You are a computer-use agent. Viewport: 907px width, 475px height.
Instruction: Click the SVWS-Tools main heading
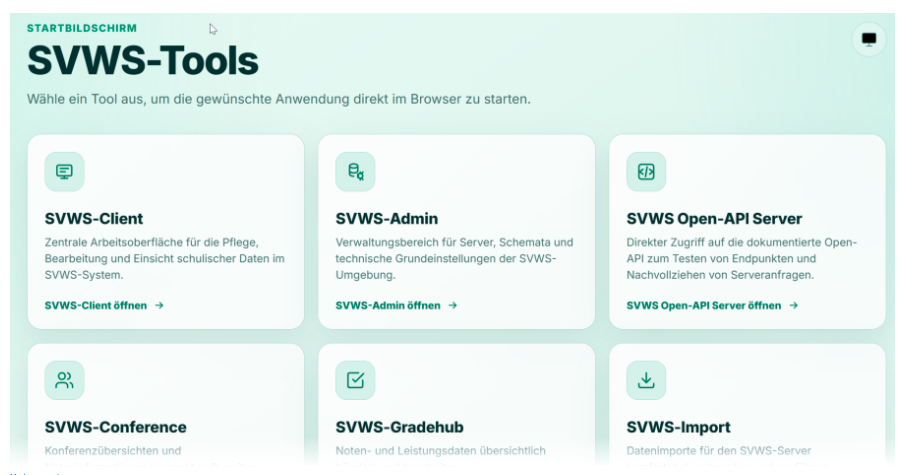[143, 61]
